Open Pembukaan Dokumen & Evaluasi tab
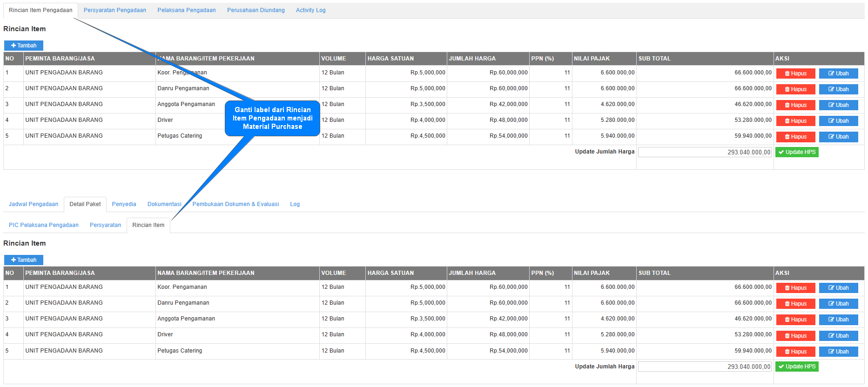Image resolution: width=868 pixels, height=387 pixels. tap(236, 204)
